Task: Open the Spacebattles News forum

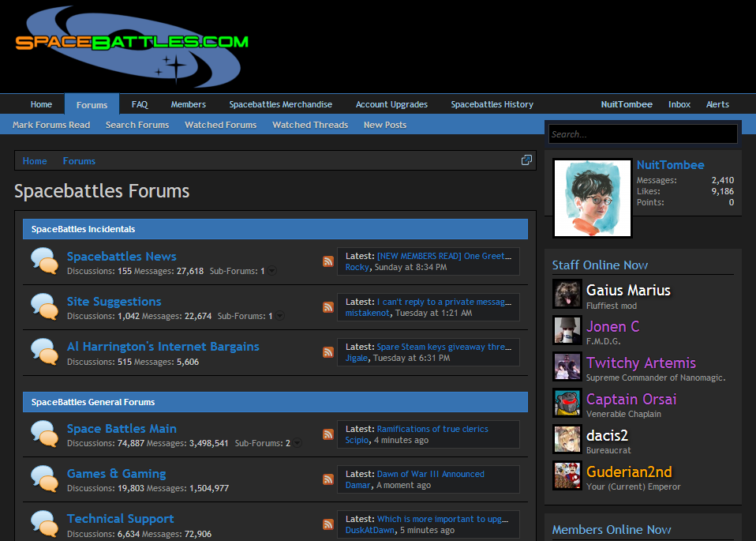Action: (x=122, y=256)
